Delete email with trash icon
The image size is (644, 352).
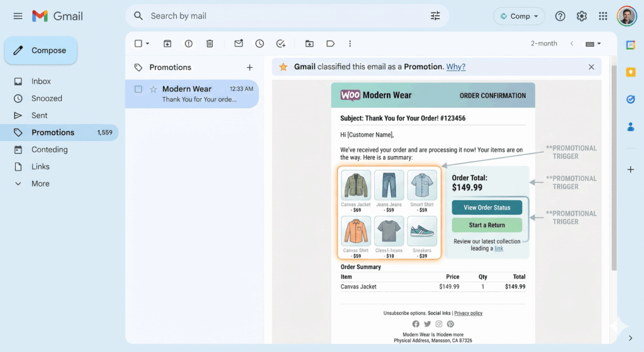click(209, 43)
